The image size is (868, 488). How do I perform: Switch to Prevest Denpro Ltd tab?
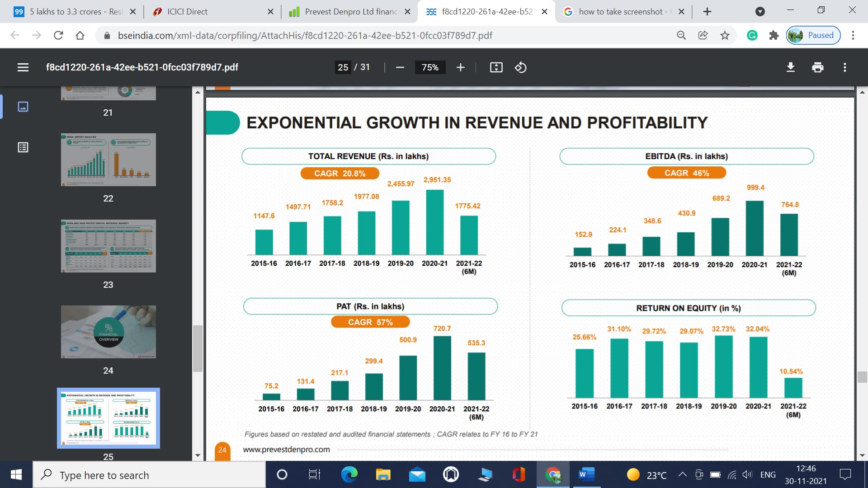pos(348,12)
